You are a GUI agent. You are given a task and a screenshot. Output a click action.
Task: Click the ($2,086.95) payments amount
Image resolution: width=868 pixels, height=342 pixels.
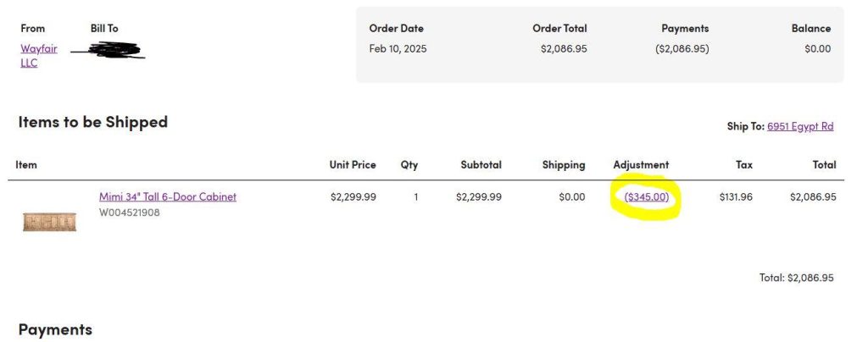point(682,48)
